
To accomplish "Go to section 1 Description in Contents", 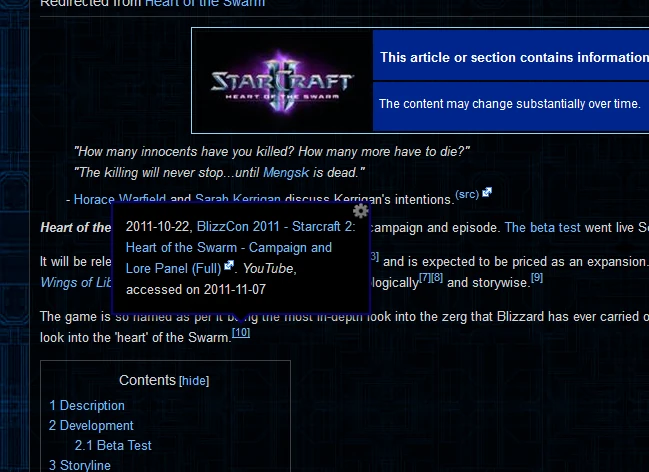I will [x=87, y=405].
